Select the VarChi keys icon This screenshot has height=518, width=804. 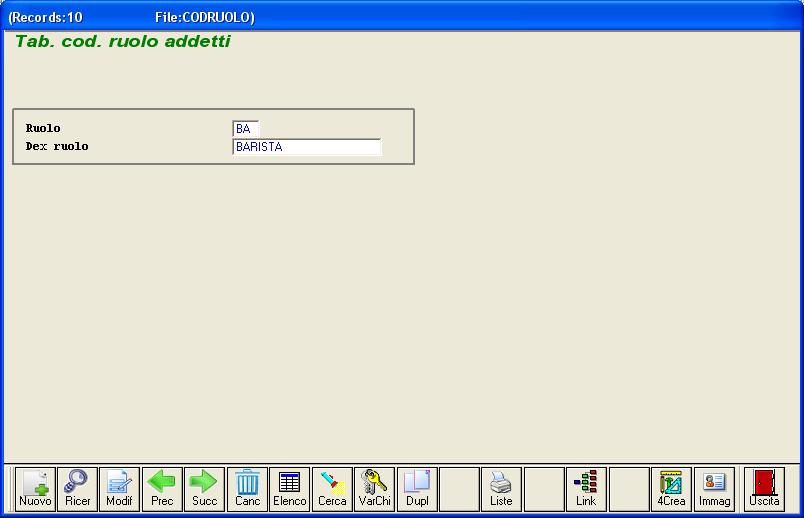click(375, 488)
